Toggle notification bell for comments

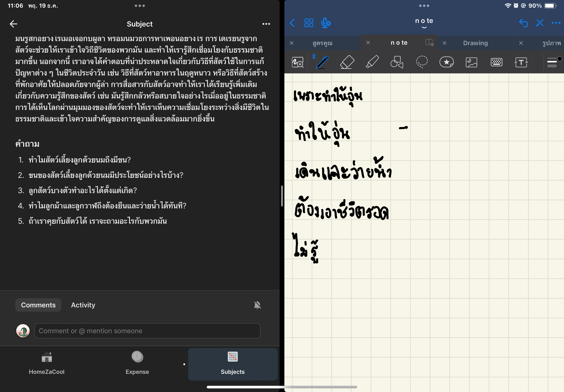click(257, 305)
